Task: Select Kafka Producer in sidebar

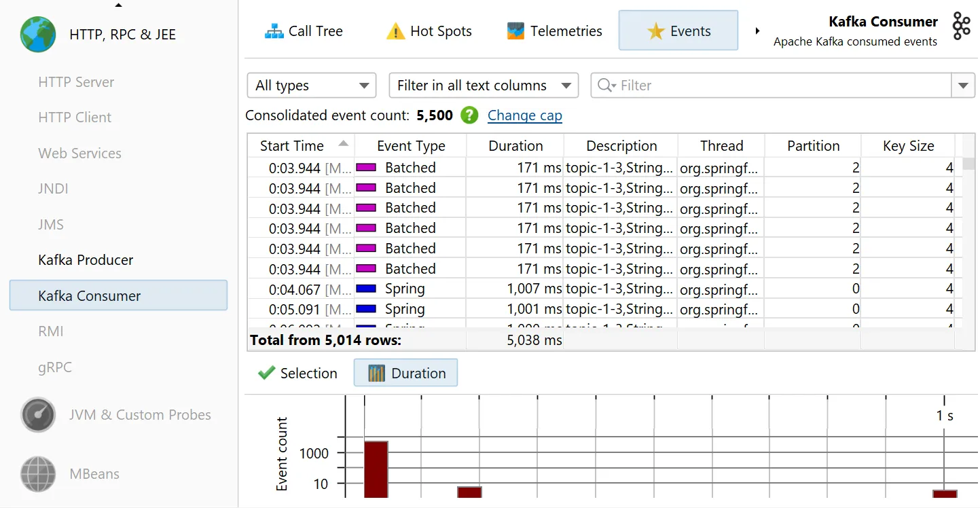Action: click(x=86, y=260)
